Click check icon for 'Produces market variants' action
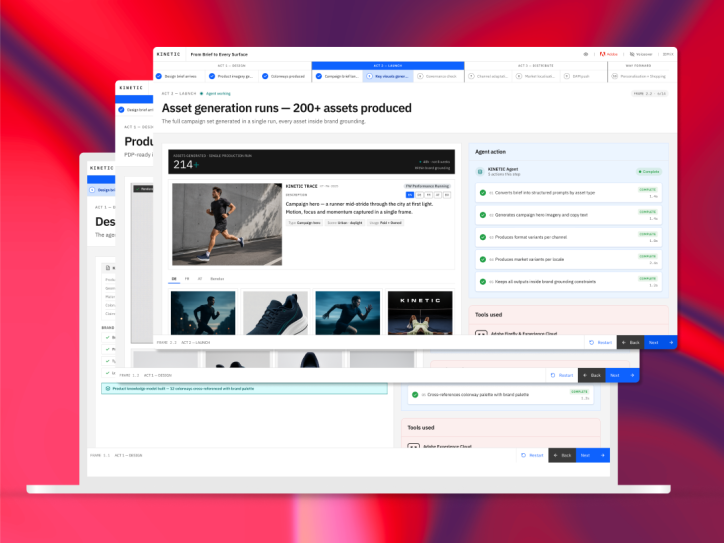 click(x=483, y=259)
